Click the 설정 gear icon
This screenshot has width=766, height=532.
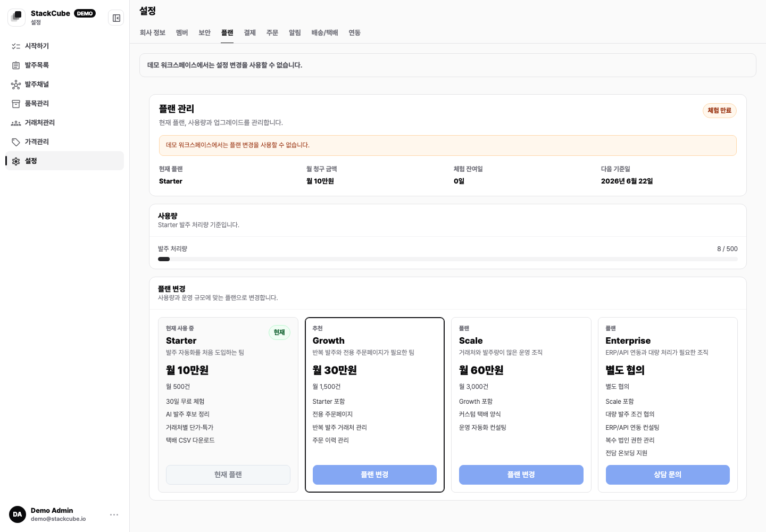[16, 161]
